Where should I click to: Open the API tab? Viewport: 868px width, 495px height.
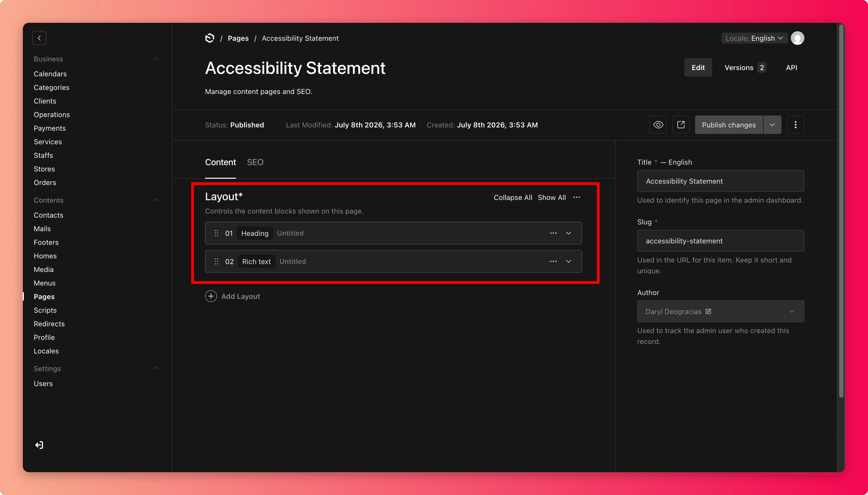pos(791,68)
